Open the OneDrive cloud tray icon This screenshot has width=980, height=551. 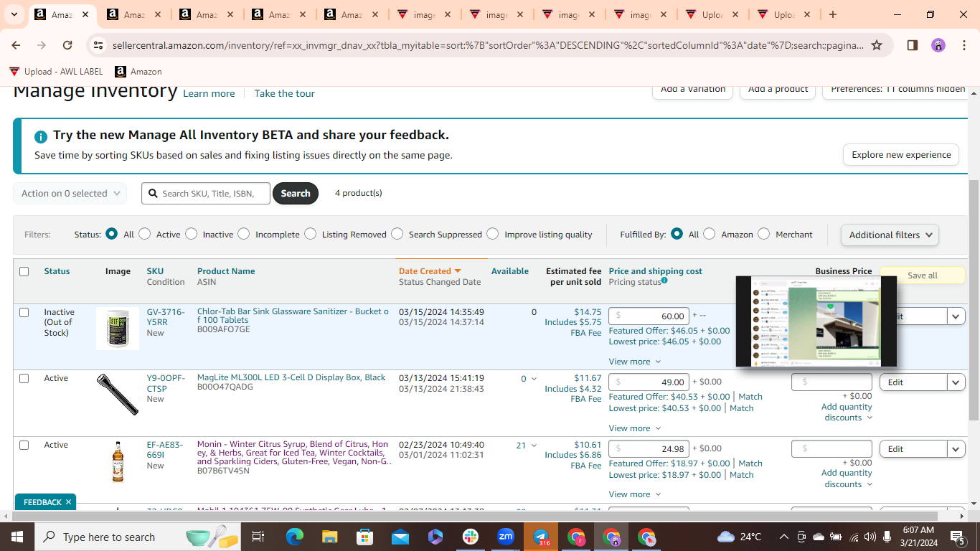pyautogui.click(x=819, y=537)
